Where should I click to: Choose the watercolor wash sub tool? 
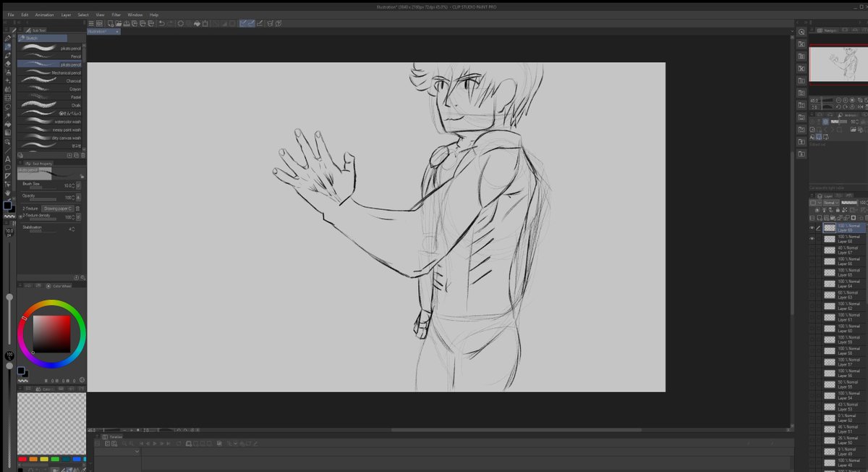click(50, 122)
